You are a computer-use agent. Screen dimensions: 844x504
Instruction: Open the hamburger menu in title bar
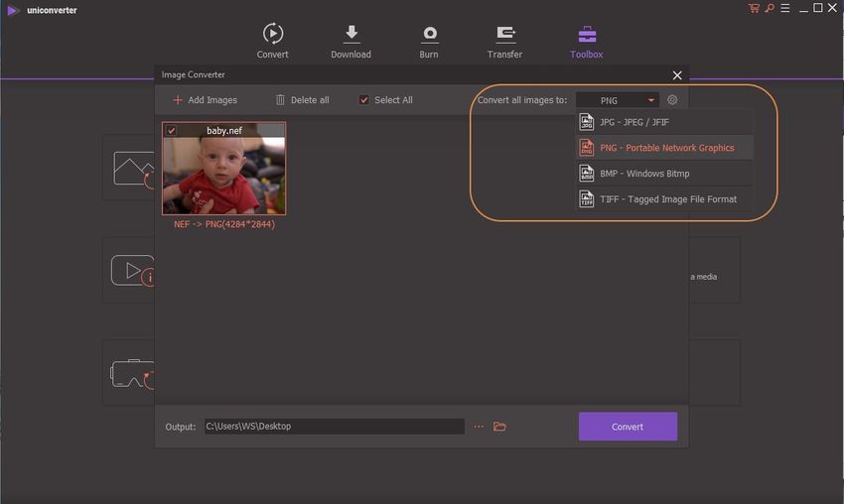pyautogui.click(x=783, y=9)
